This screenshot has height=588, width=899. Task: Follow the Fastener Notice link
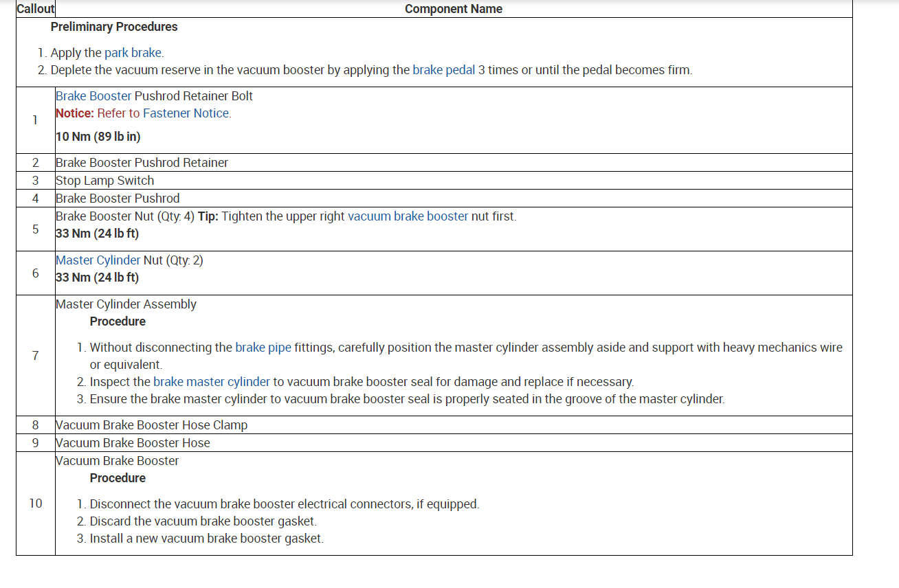tap(186, 113)
